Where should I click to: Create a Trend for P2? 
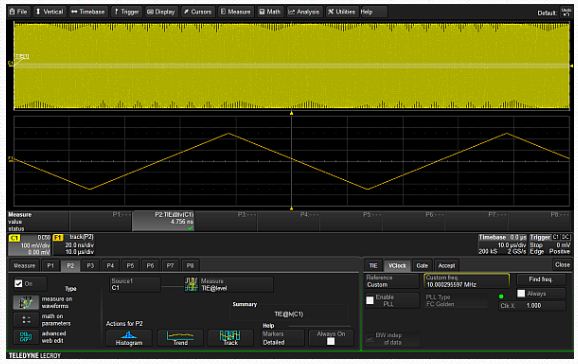[180, 338]
